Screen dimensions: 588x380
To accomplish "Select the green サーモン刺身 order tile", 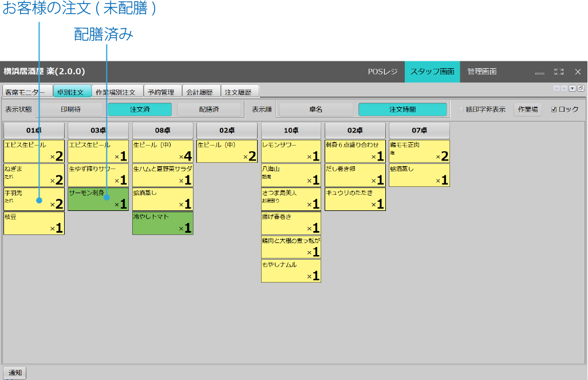I will point(98,199).
